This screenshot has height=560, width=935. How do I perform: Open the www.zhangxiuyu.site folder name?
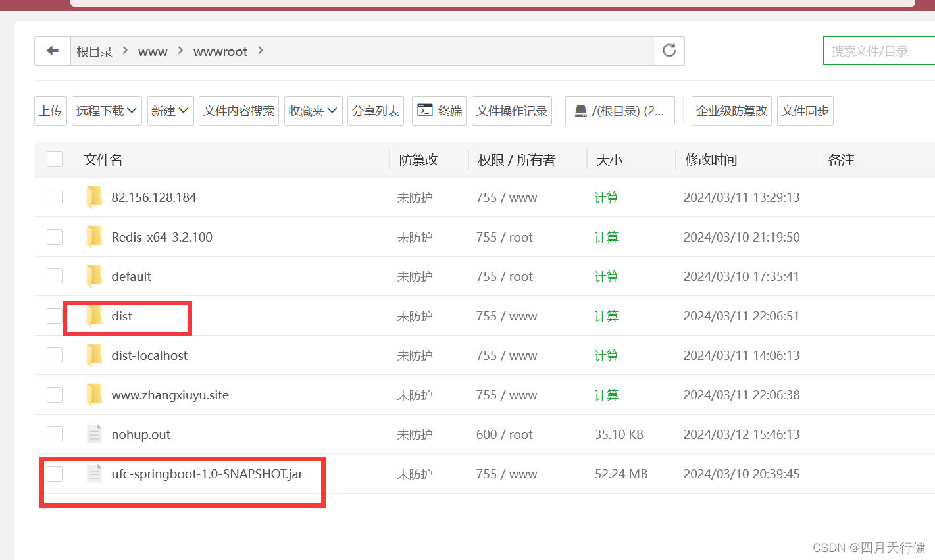tap(170, 395)
